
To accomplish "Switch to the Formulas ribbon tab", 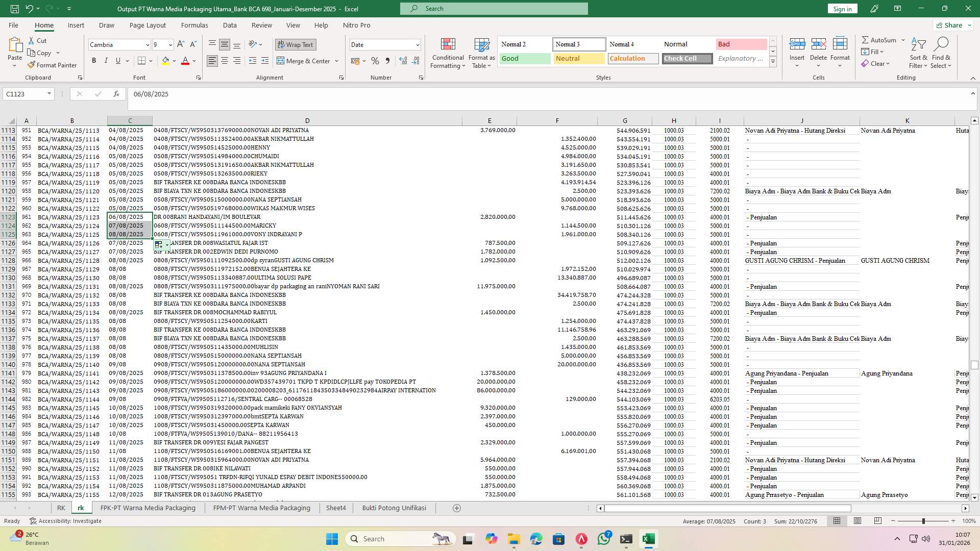I will [194, 25].
